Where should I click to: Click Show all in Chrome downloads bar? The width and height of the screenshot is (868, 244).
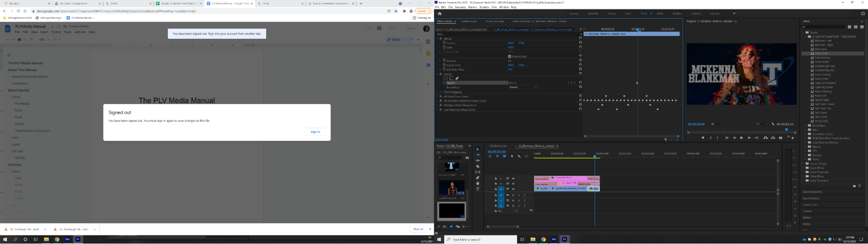pyautogui.click(x=418, y=229)
